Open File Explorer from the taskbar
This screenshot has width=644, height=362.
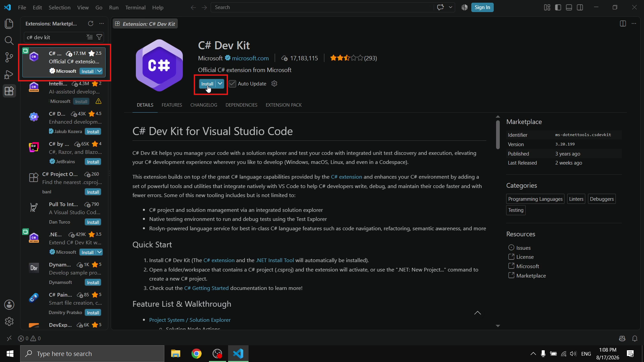(x=175, y=354)
